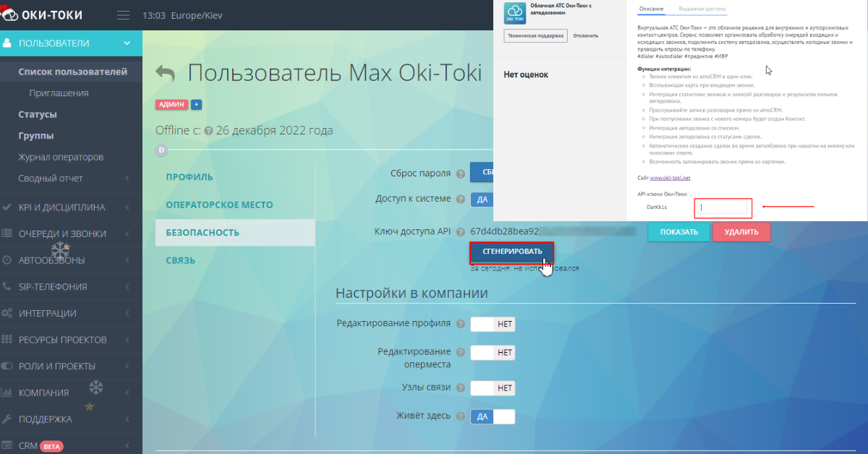The width and height of the screenshot is (868, 454).
Task: Select the SIP-телефония phone icon
Action: [x=8, y=286]
